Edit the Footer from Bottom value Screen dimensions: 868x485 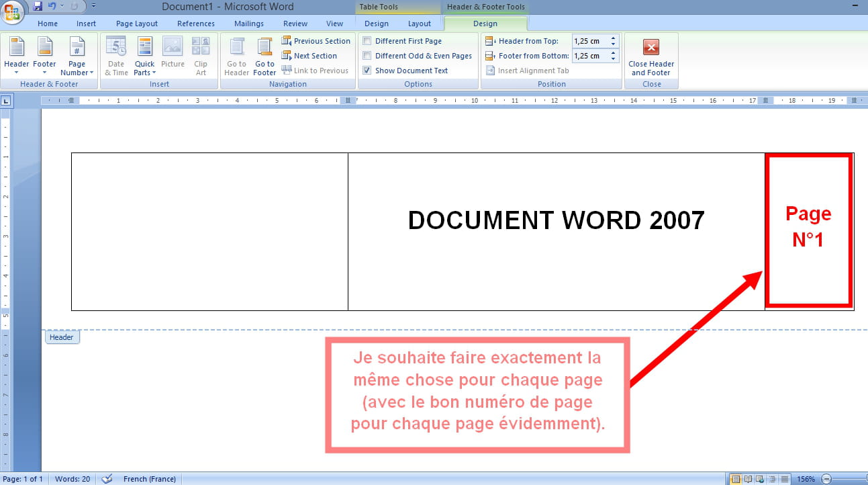pos(589,56)
